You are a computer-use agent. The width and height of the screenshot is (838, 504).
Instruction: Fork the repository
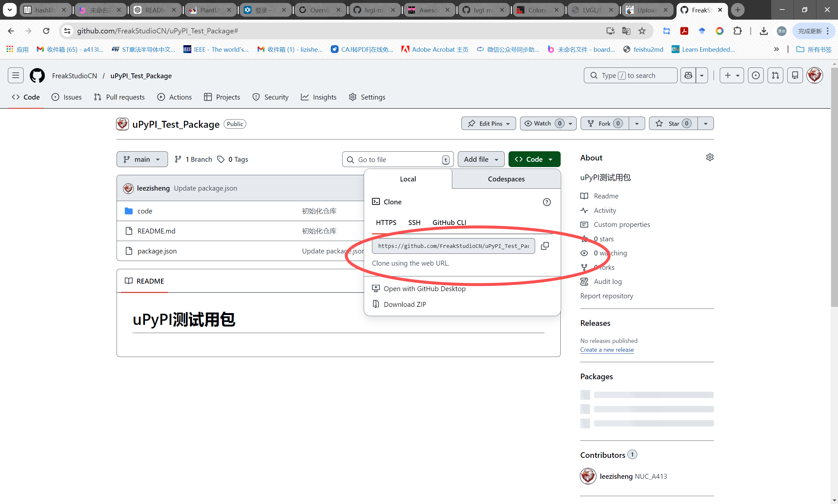(x=605, y=123)
